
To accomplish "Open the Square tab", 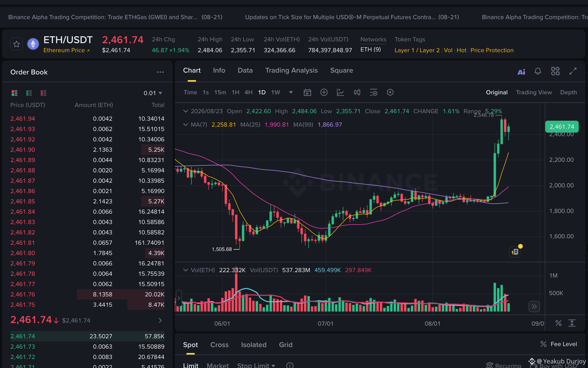I will point(342,70).
